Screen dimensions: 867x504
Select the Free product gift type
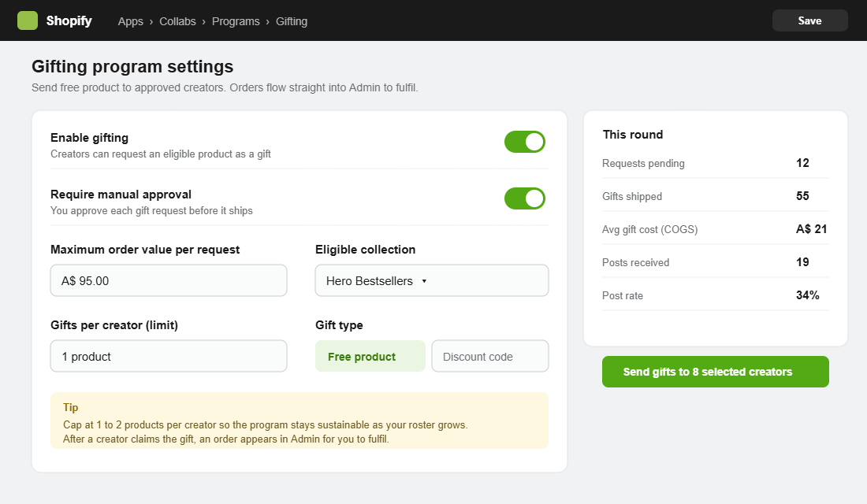(370, 356)
